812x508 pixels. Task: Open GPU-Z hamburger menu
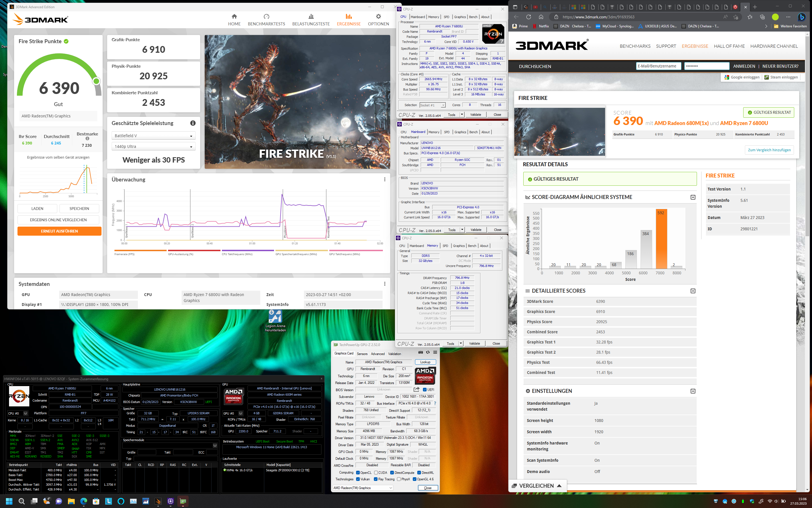pyautogui.click(x=435, y=352)
